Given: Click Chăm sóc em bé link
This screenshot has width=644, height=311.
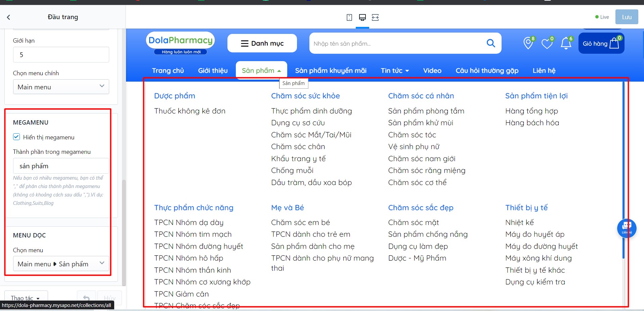Looking at the screenshot, I should click(300, 222).
